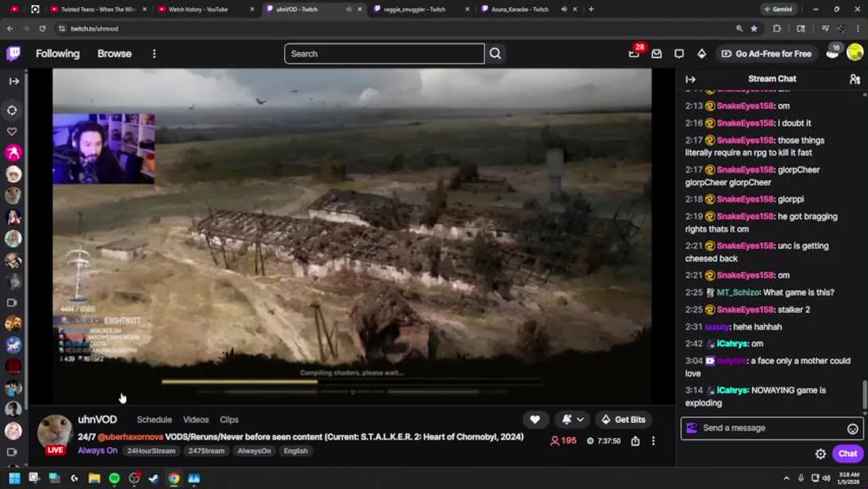868x489 pixels.
Task: Select the AlwaysOn tag
Action: point(254,451)
